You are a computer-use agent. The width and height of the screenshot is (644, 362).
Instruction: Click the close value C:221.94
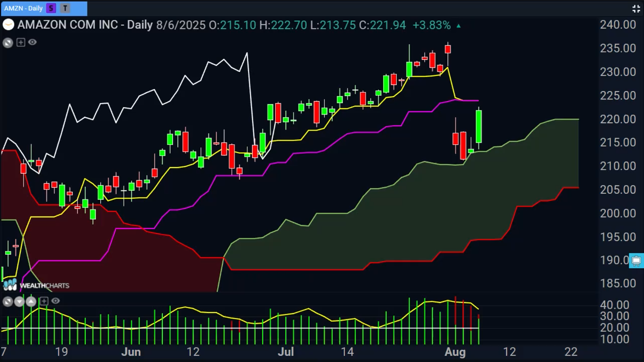pos(382,25)
